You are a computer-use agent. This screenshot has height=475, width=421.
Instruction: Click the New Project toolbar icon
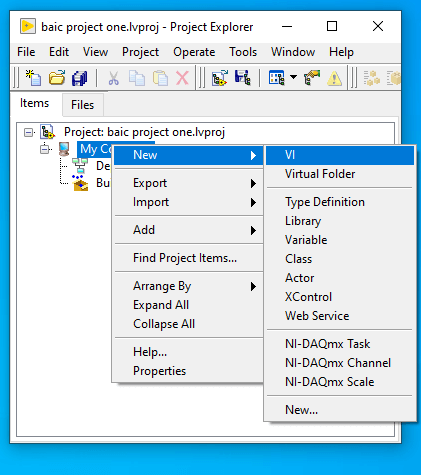[33, 78]
